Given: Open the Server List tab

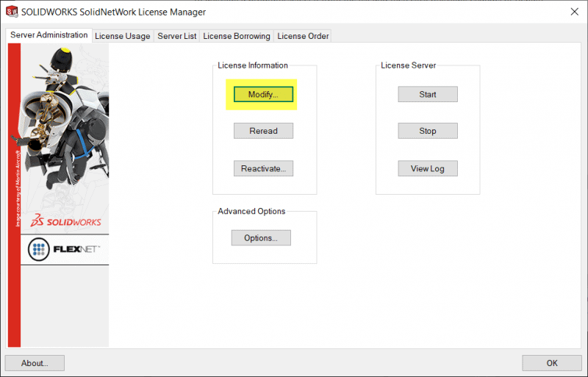Looking at the screenshot, I should 177,36.
